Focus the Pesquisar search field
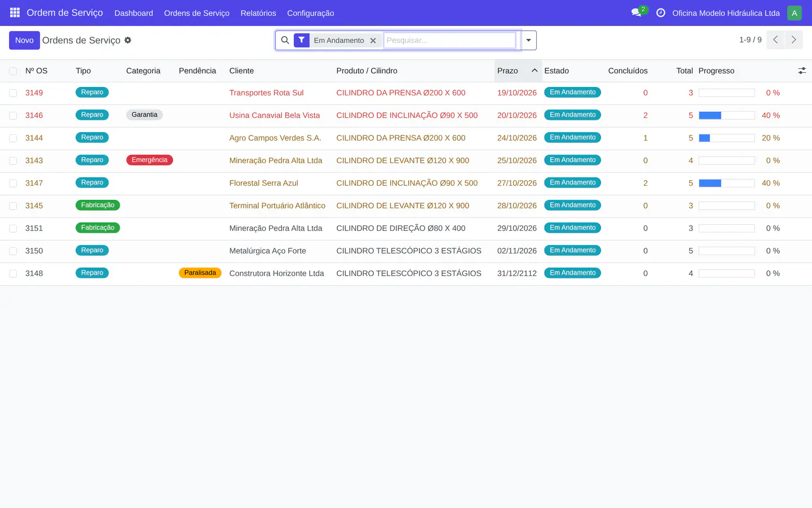 [x=449, y=40]
